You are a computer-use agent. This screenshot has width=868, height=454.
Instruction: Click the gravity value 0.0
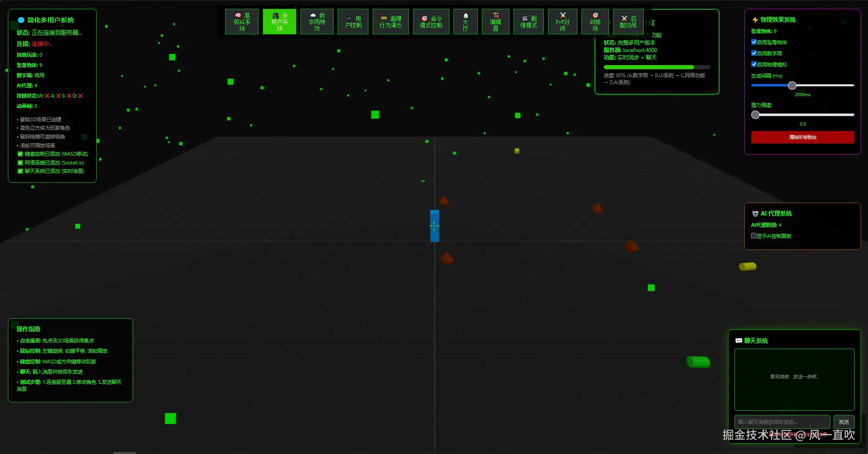tap(803, 124)
